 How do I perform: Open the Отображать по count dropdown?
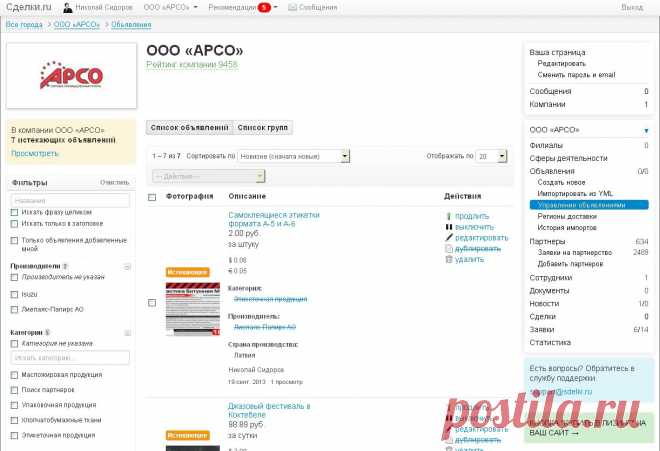[491, 156]
